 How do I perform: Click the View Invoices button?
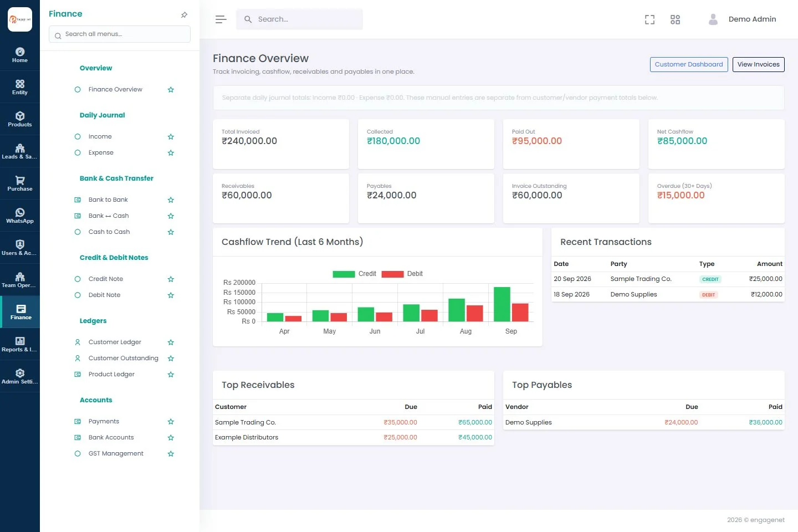pos(758,64)
